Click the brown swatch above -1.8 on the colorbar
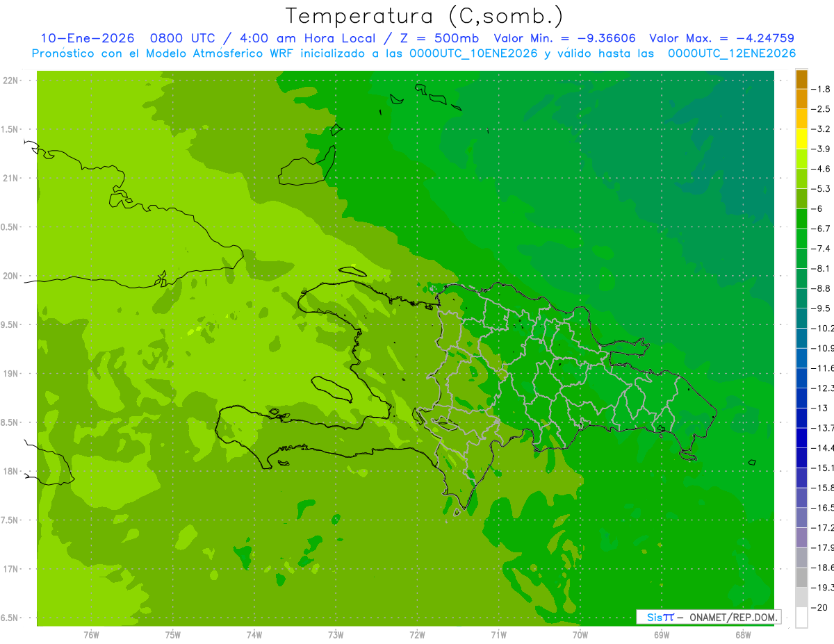Image resolution: width=834 pixels, height=644 pixels. tap(801, 79)
